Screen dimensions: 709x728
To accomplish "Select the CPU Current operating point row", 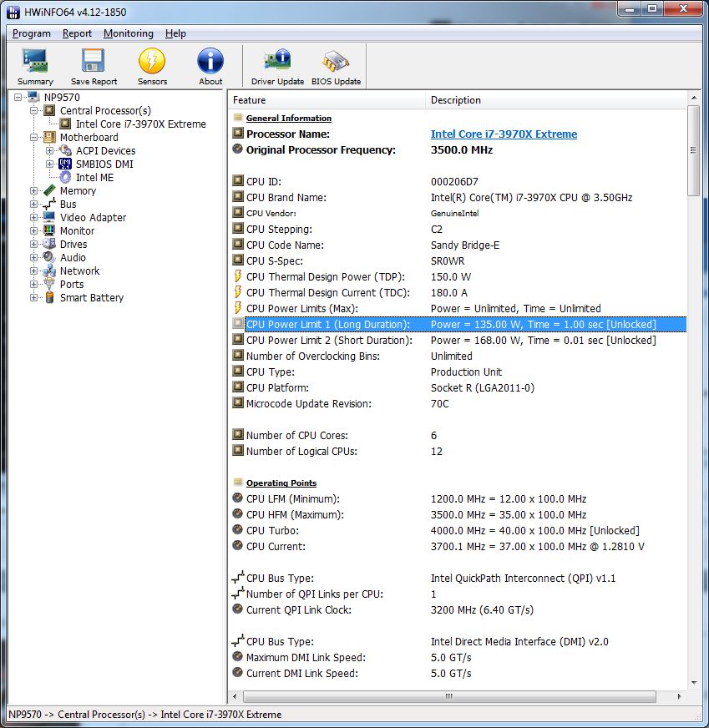I will click(x=459, y=546).
